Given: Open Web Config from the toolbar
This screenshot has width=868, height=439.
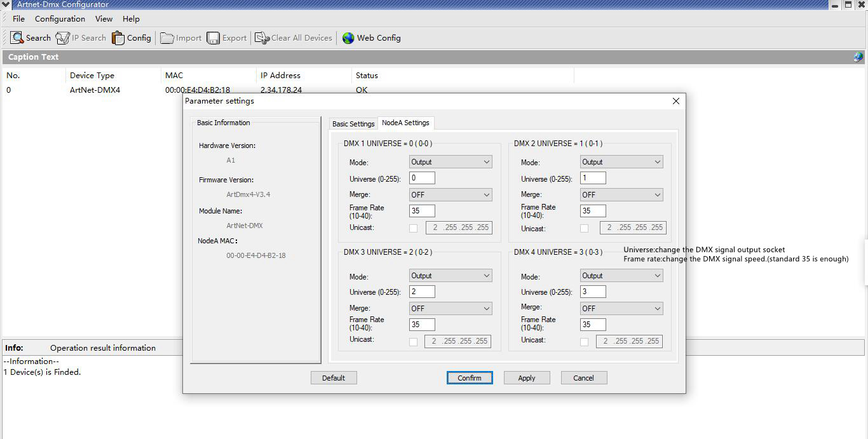Looking at the screenshot, I should (x=371, y=38).
